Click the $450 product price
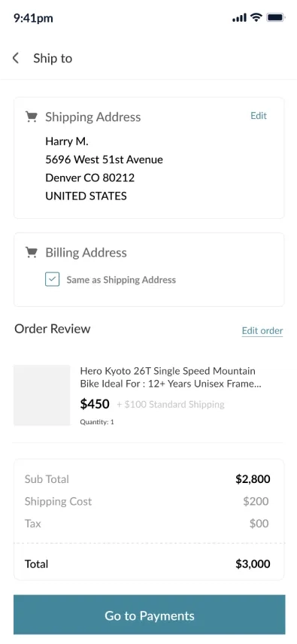This screenshot has width=297, height=644. 95,404
